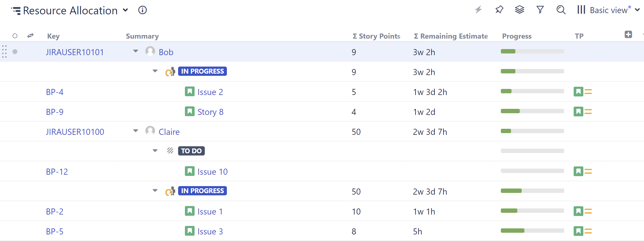Image resolution: width=644 pixels, height=241 pixels.
Task: Click the expand-collapse arrows header icon
Action: pyautogui.click(x=30, y=36)
